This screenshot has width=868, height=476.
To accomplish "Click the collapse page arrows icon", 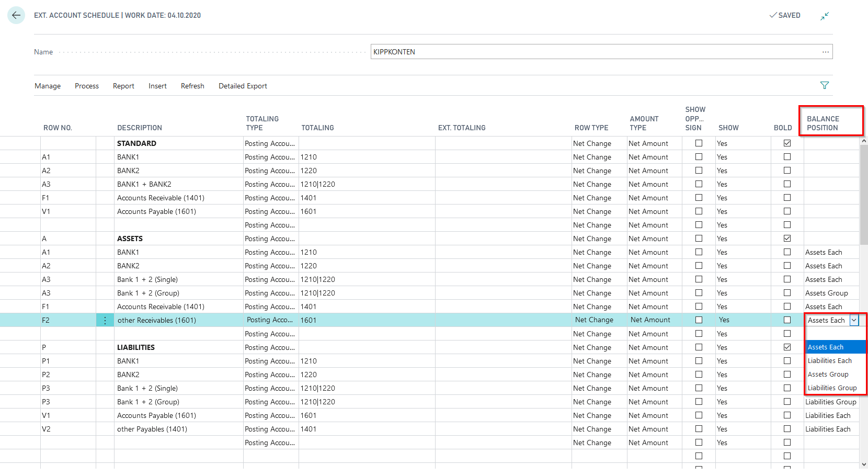I will tap(825, 16).
